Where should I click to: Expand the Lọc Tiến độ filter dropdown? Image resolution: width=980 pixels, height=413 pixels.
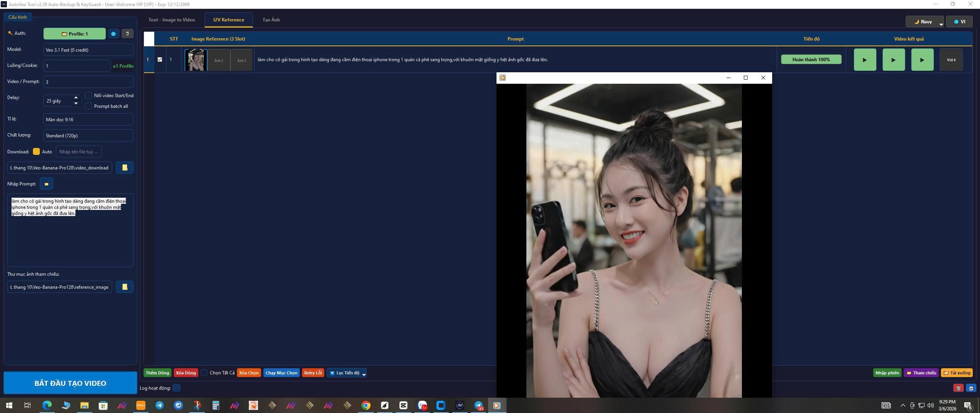click(x=347, y=373)
